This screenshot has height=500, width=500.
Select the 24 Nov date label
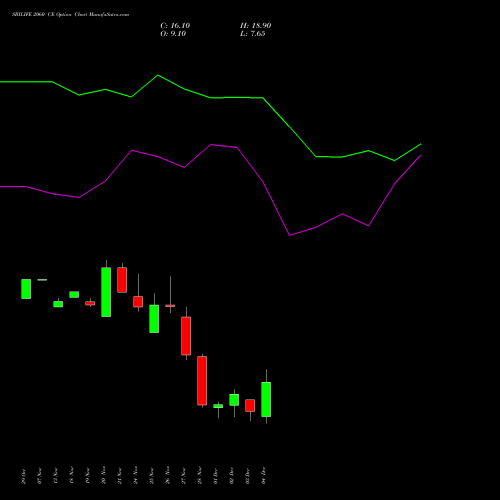coord(135,476)
